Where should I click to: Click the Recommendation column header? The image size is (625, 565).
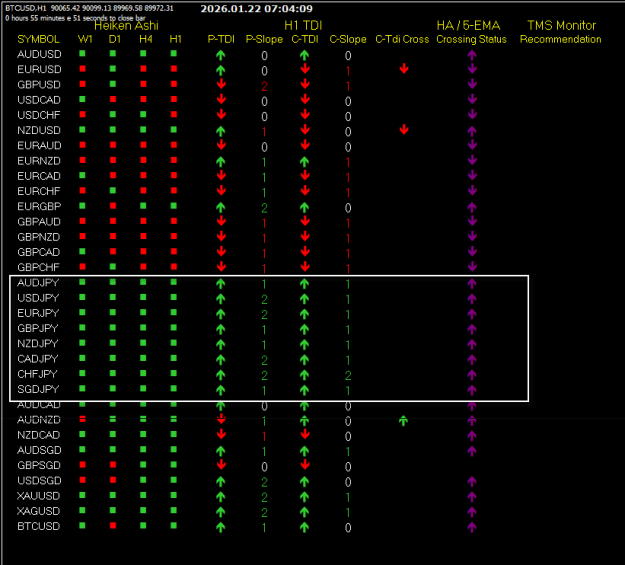coord(560,39)
